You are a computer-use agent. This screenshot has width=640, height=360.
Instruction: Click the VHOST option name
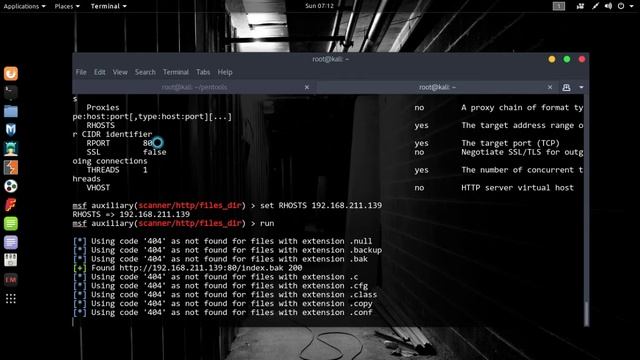coord(98,188)
